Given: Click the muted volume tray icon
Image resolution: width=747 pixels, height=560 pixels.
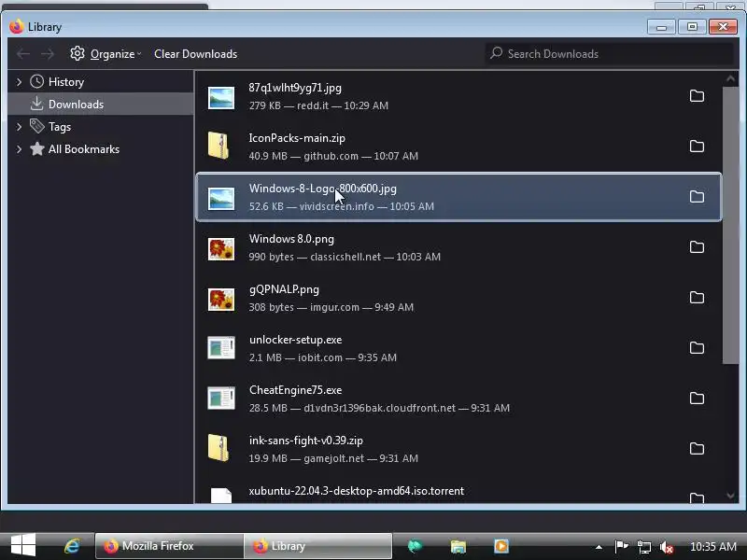Looking at the screenshot, I should tap(667, 547).
